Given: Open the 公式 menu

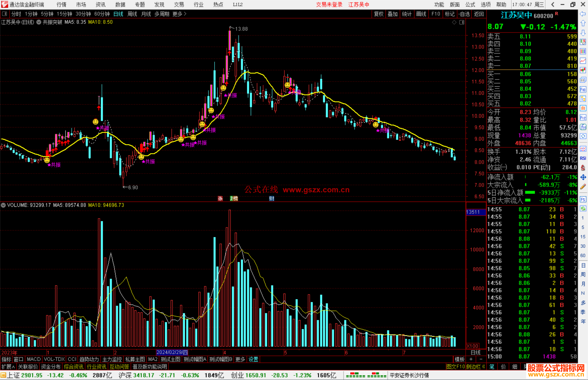Looking at the screenshot, I should [470, 5].
